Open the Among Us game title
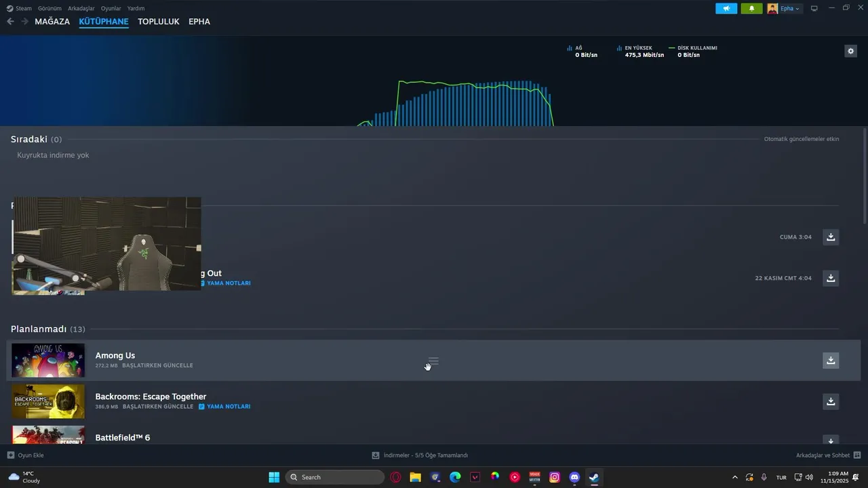Image resolution: width=868 pixels, height=488 pixels. pos(115,356)
